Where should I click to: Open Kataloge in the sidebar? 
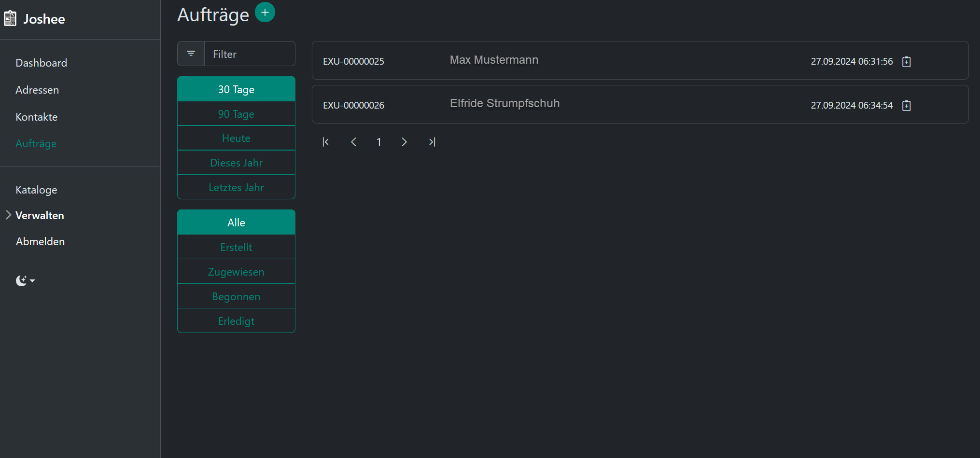pyautogui.click(x=36, y=190)
